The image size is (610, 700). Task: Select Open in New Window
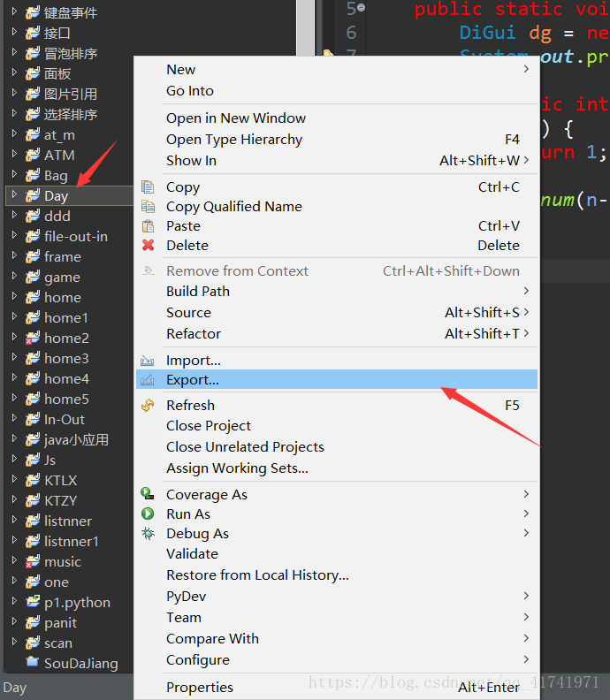337,118
